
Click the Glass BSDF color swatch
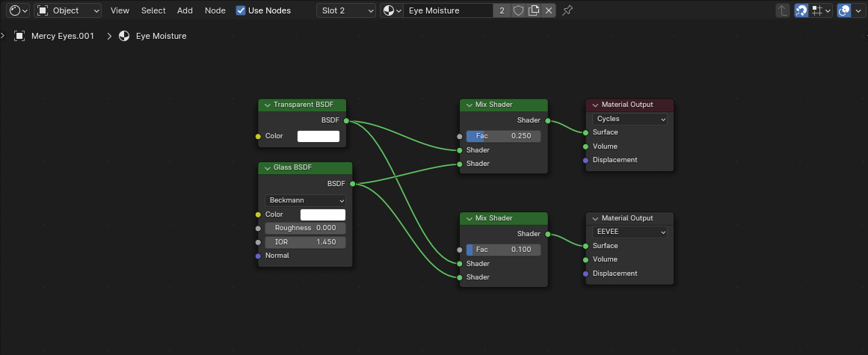pyautogui.click(x=323, y=214)
